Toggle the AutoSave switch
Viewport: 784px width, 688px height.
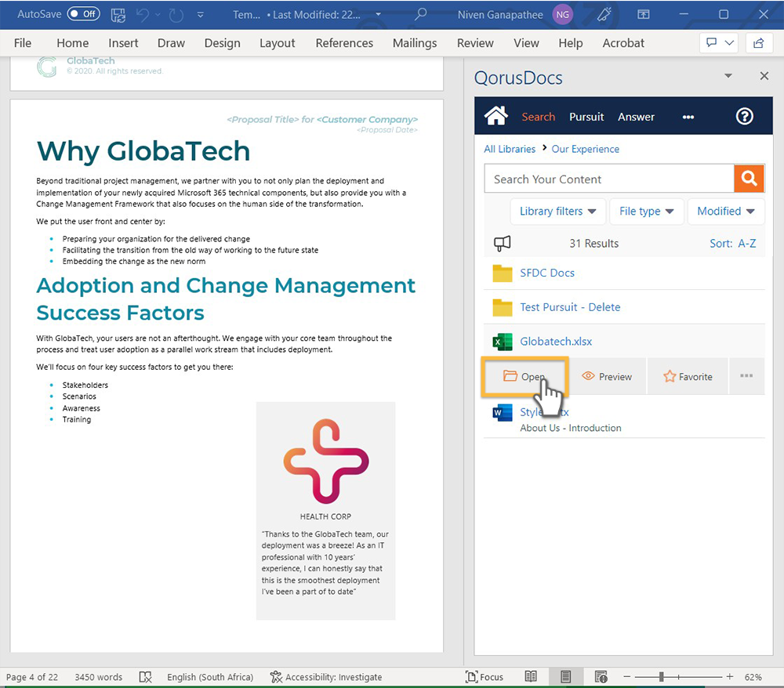point(84,14)
